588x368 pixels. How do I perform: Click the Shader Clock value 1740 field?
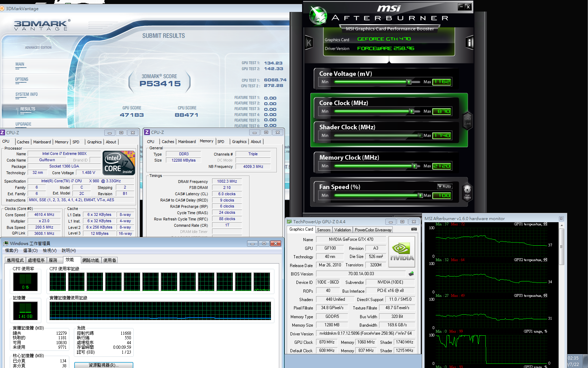pos(442,136)
